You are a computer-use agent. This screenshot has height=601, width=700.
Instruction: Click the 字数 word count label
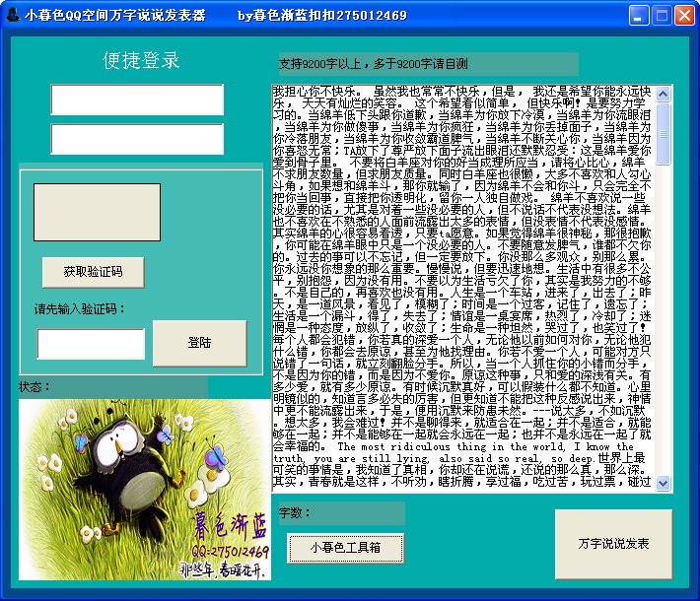point(295,513)
